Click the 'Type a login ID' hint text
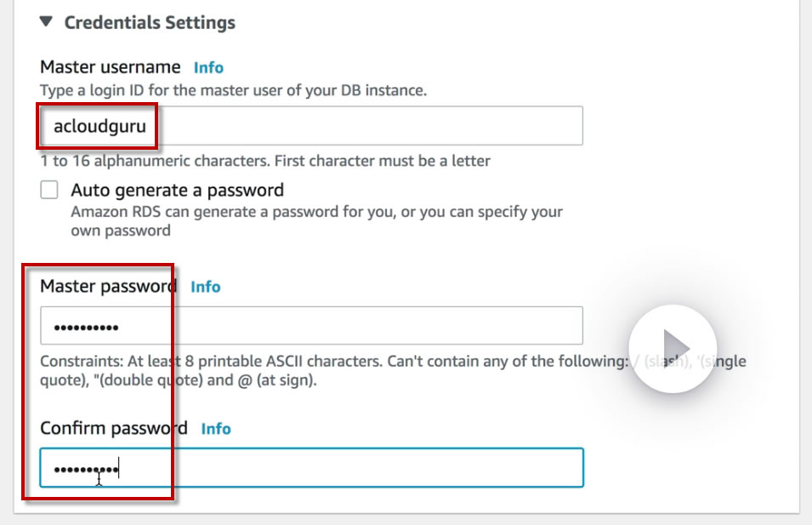The width and height of the screenshot is (812, 525). click(233, 90)
